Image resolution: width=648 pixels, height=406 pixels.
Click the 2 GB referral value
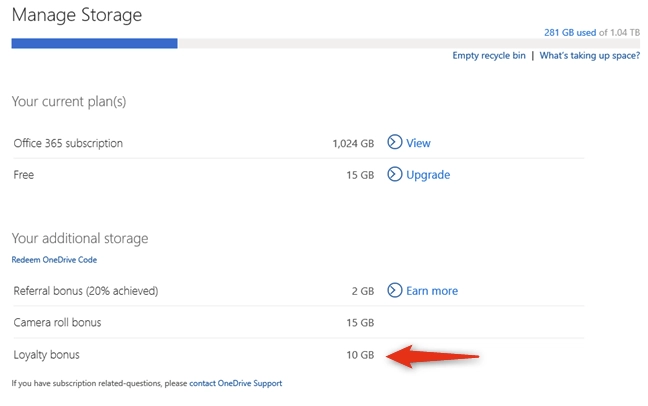click(x=363, y=291)
